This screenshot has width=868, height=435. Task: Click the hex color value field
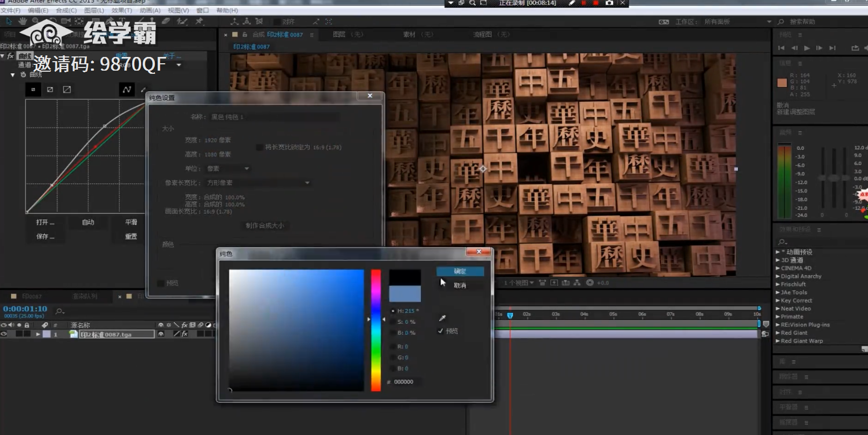coord(404,382)
